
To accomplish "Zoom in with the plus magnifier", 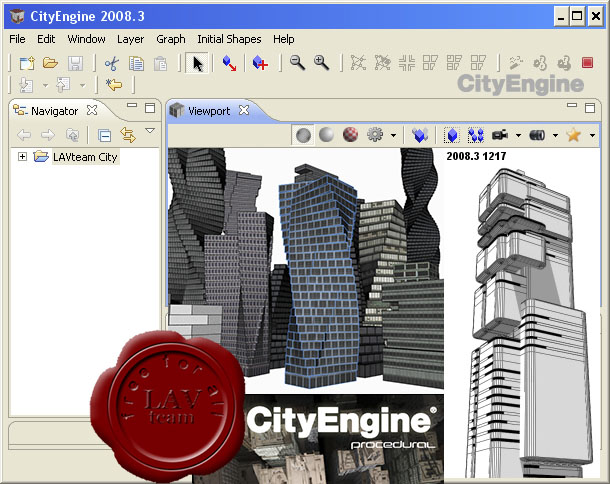I will tap(321, 63).
